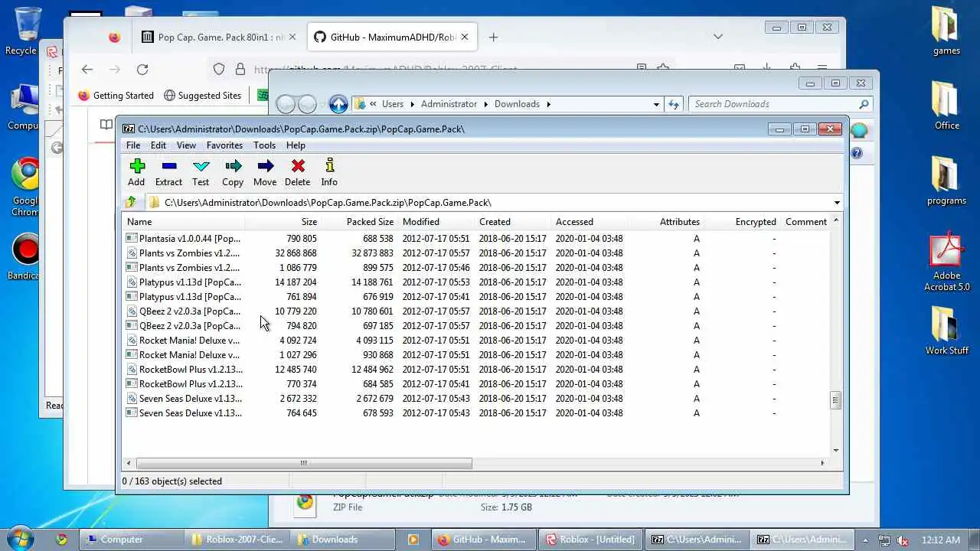Open the Firefox list all tabs dropdown
Image resolution: width=980 pixels, height=551 pixels.
coord(717,37)
